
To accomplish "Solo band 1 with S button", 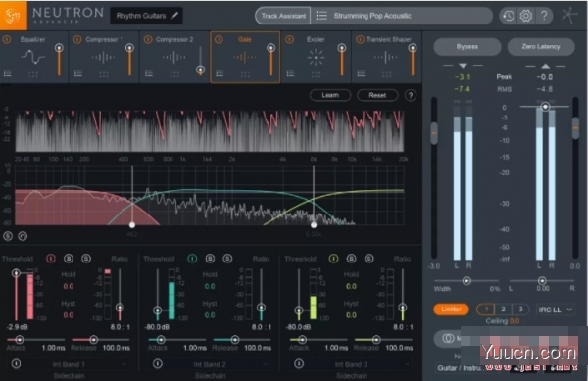I will [x=86, y=259].
